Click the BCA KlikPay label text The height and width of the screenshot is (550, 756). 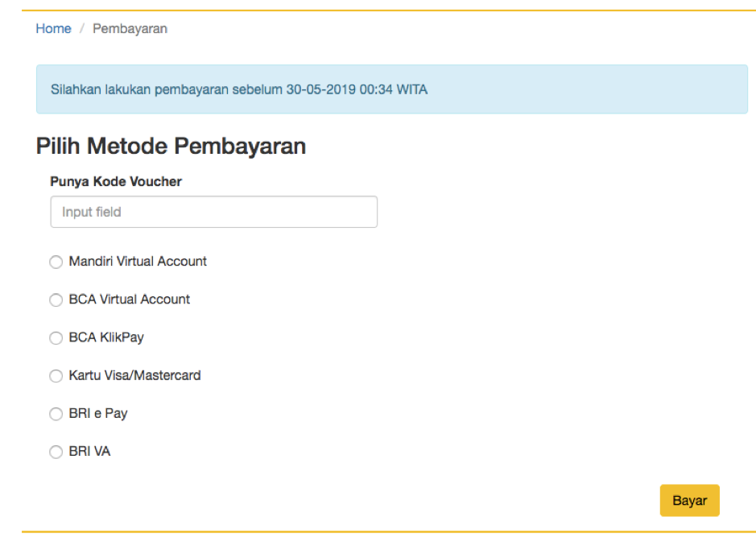106,337
